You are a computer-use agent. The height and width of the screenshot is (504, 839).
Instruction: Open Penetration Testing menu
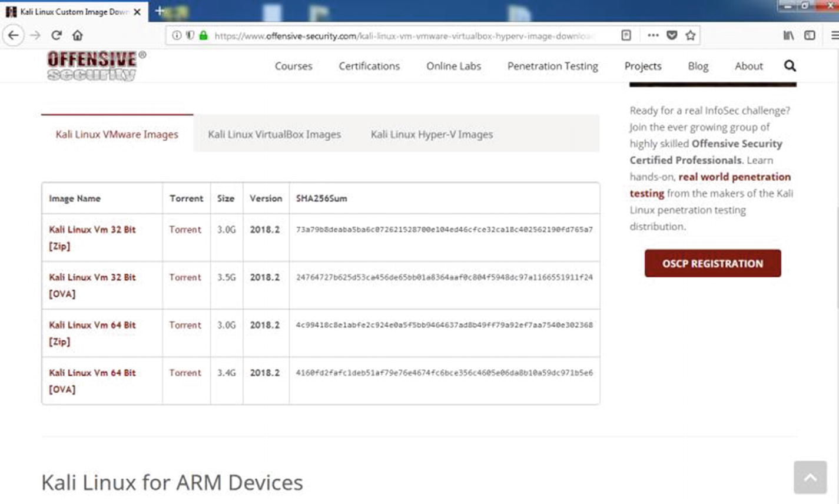[x=552, y=66]
